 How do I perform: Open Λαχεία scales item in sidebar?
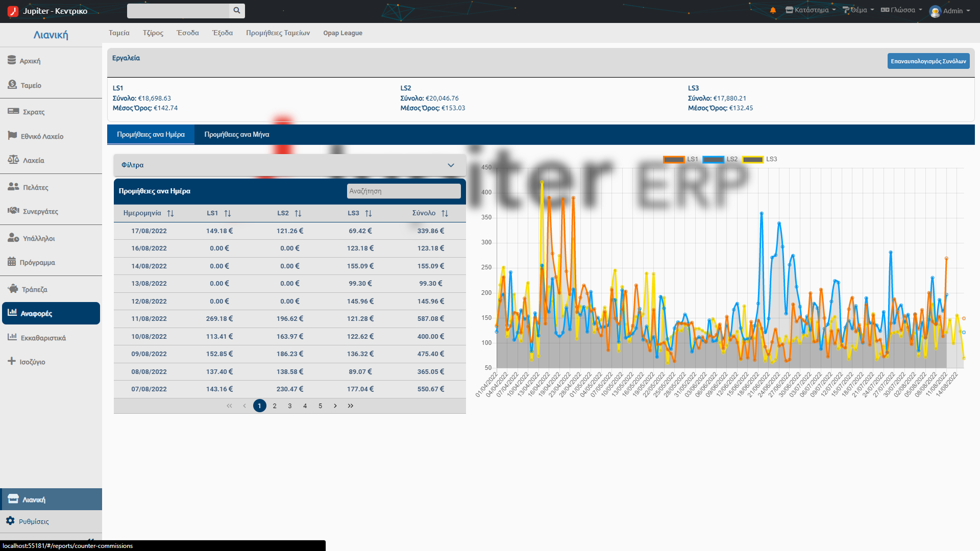click(x=51, y=160)
